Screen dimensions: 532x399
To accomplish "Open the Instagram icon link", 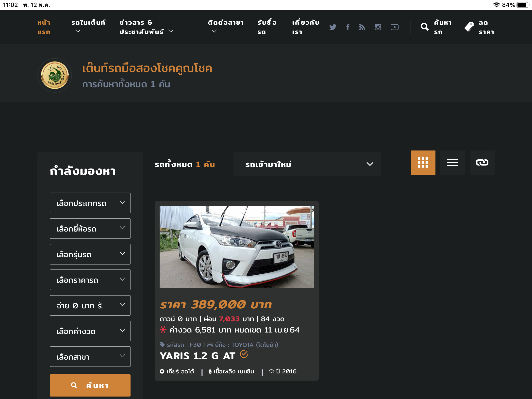I will (x=378, y=27).
